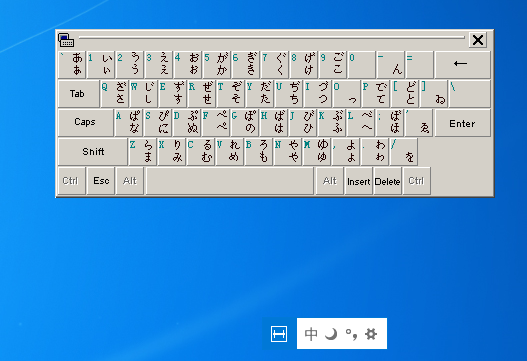Close the soft keyboard window
Screen dimensions: 527x361
point(478,40)
